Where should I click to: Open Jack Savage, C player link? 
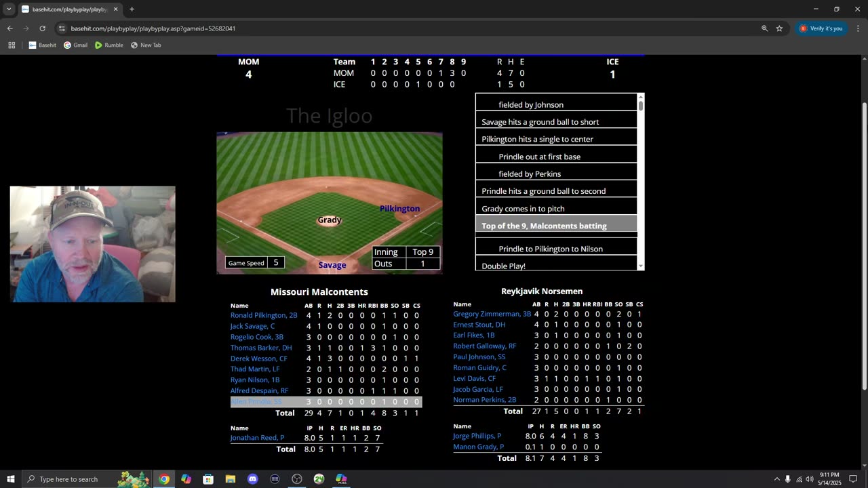point(252,326)
